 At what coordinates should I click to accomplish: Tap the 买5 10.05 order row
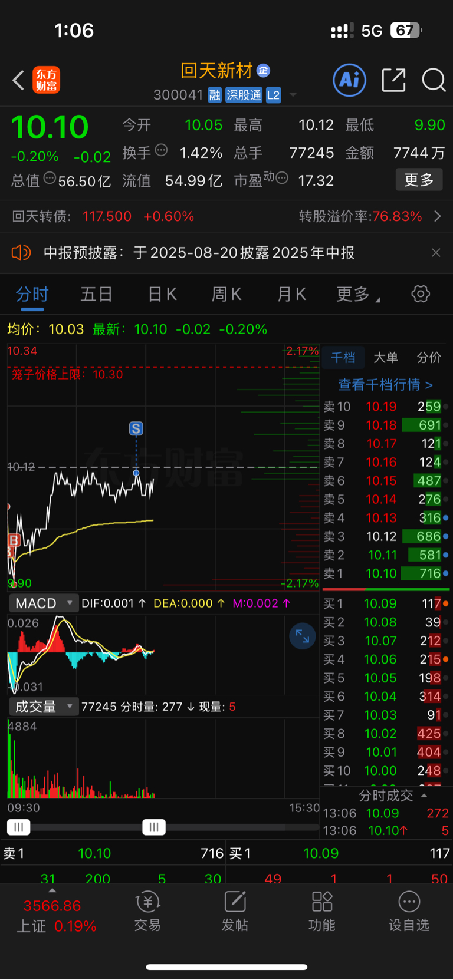tap(386, 678)
